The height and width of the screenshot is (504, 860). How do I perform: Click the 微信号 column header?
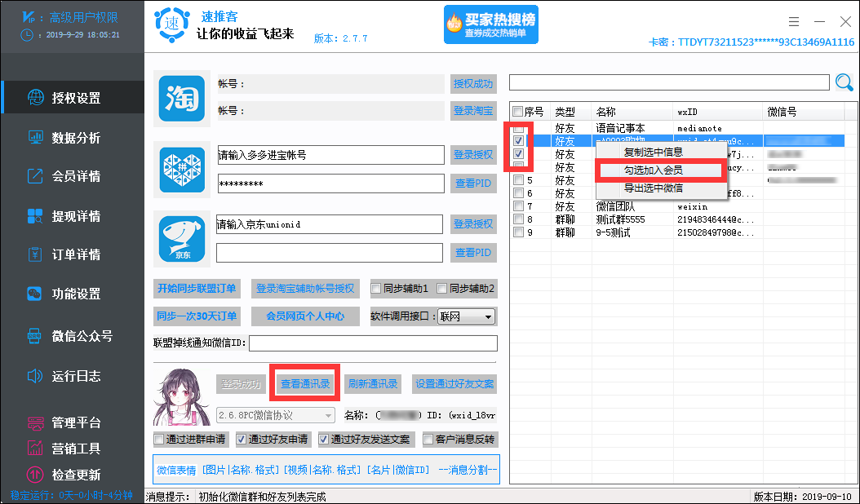click(x=804, y=112)
